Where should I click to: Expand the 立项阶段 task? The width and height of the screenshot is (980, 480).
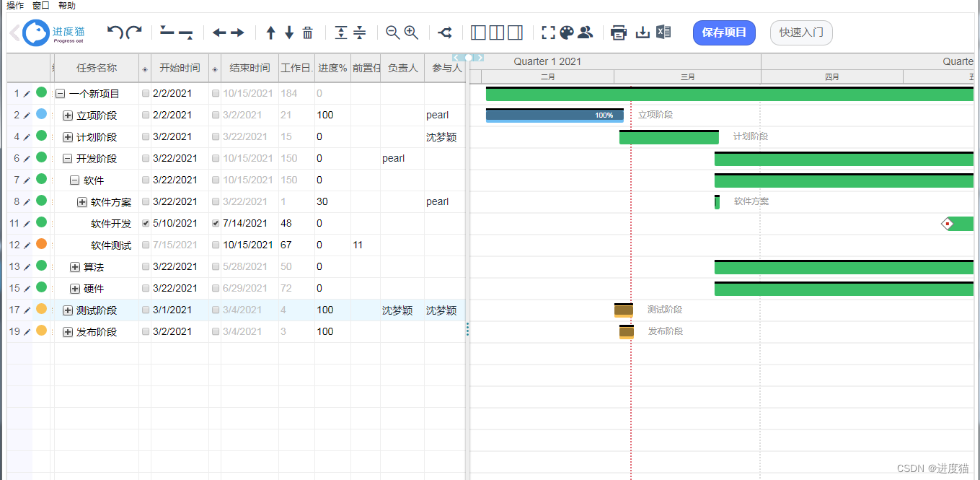[x=68, y=115]
